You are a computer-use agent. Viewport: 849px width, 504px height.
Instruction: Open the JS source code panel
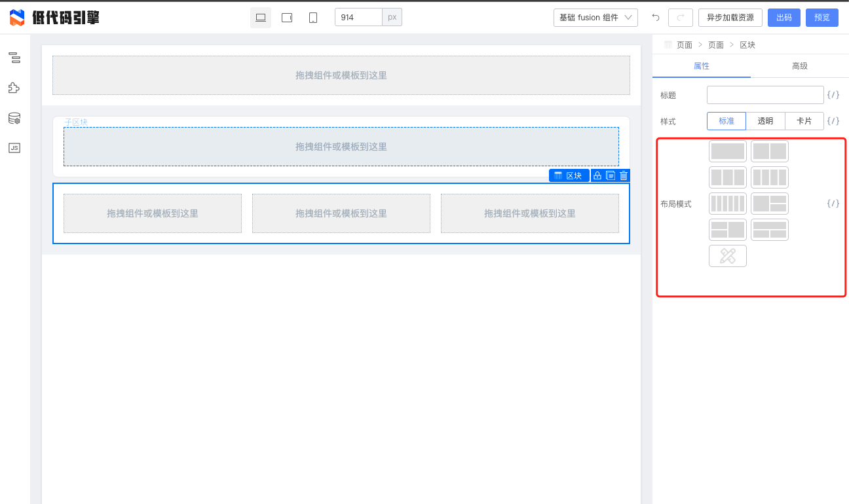14,147
